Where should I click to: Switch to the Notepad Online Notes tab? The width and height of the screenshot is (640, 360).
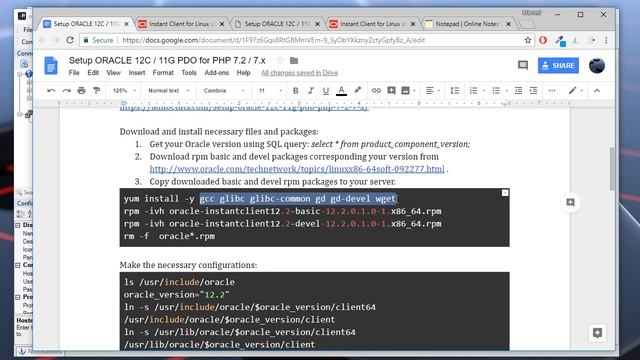[467, 24]
